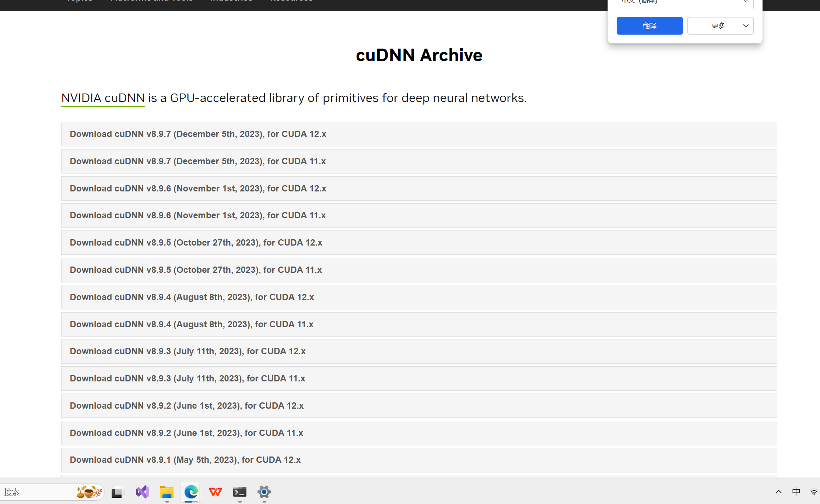The height and width of the screenshot is (504, 820).
Task: Switch to Microsoft Edge in the taskbar
Action: [191, 492]
